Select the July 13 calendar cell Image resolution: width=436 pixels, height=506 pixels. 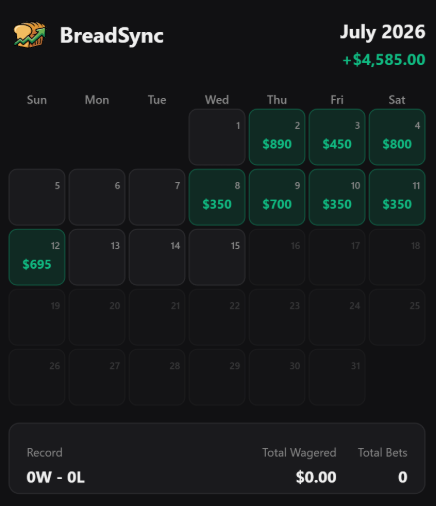[x=97, y=257]
